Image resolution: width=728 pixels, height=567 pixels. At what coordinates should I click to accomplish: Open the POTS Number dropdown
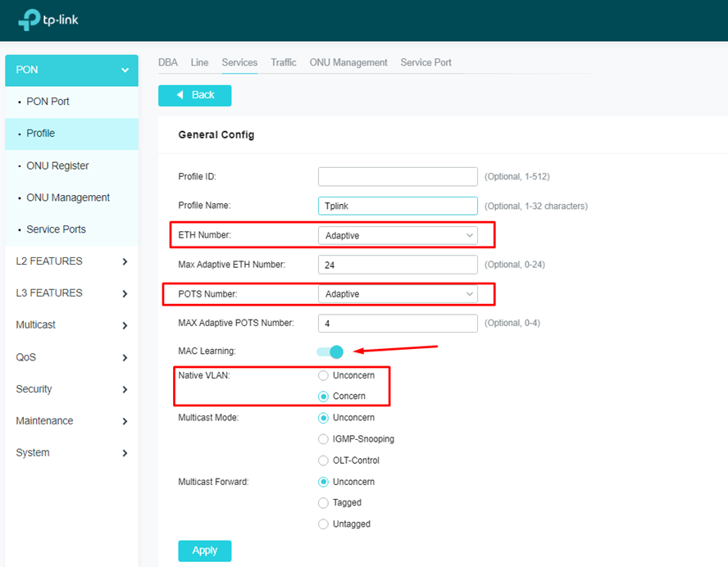coord(398,294)
